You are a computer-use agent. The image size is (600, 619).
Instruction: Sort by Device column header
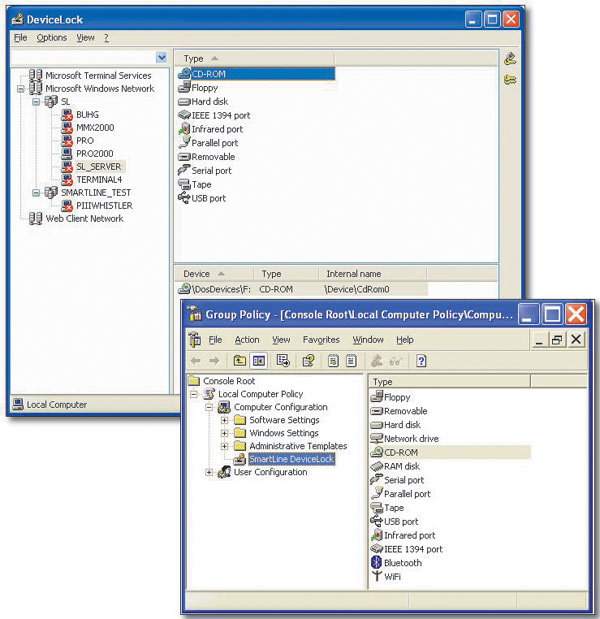click(x=215, y=274)
